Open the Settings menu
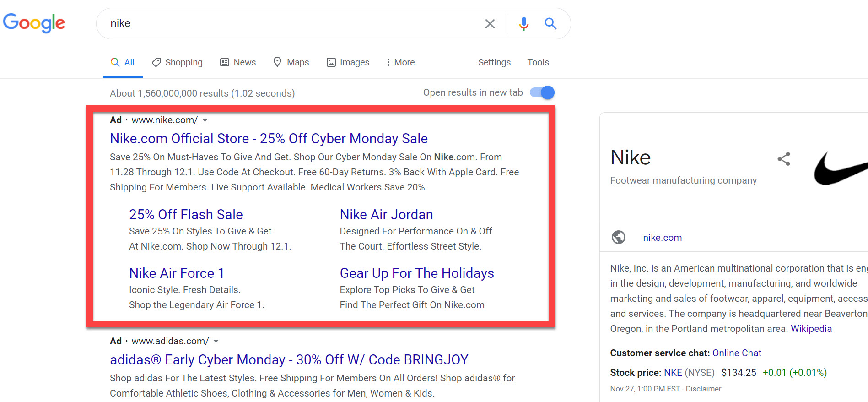 (494, 62)
